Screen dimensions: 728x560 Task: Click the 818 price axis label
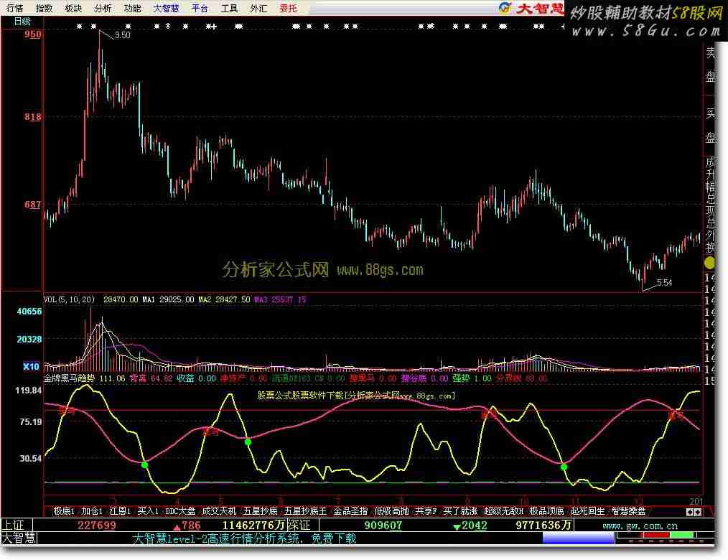(x=32, y=117)
